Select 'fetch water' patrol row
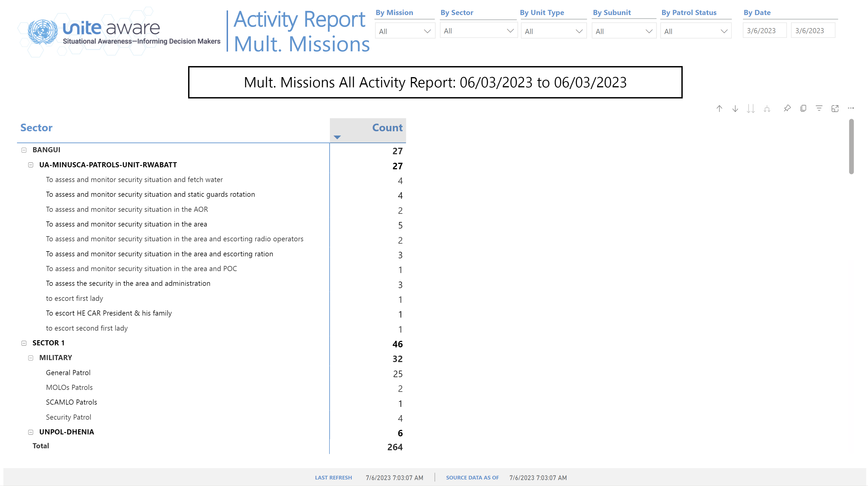Image resolution: width=868 pixels, height=486 pixels. (211, 180)
